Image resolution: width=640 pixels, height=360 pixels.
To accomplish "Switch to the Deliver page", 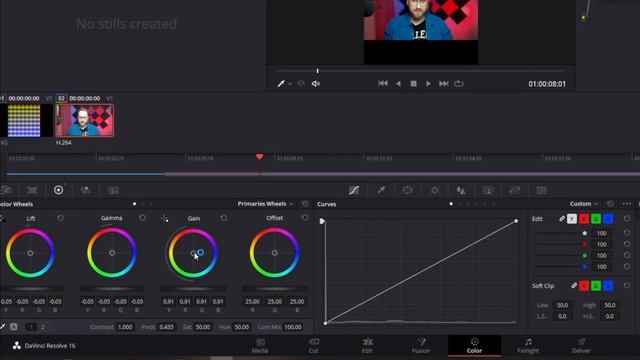I will 581,346.
